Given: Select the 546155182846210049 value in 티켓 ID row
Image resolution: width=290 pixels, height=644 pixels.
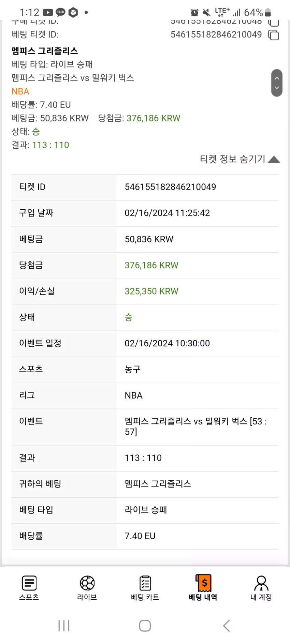Looking at the screenshot, I should coord(170,187).
